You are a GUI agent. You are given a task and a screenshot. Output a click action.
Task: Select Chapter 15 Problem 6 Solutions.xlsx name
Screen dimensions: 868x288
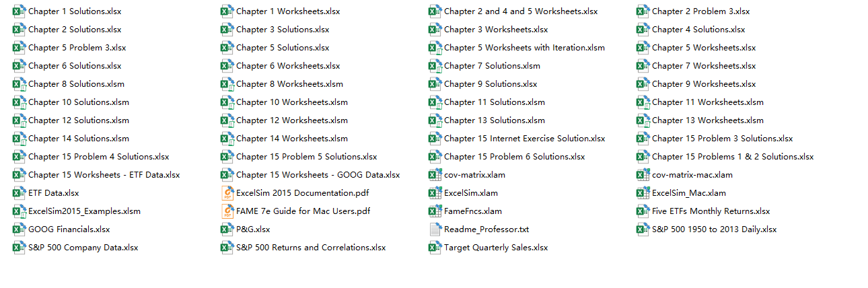(x=515, y=157)
